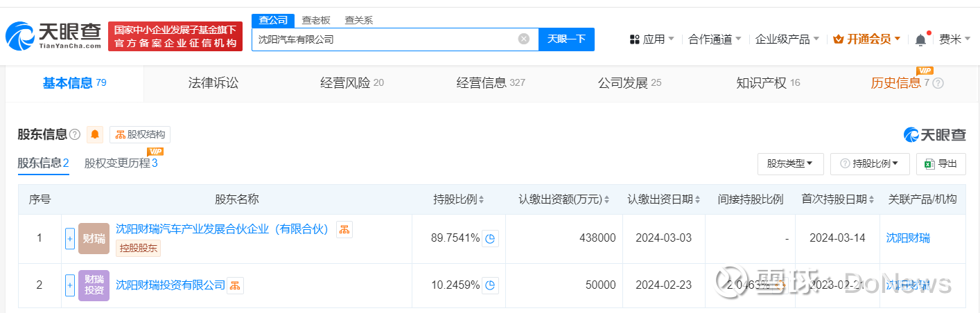Switch to 股东信息 2 sub-tab
This screenshot has height=313, width=980.
coord(43,163)
